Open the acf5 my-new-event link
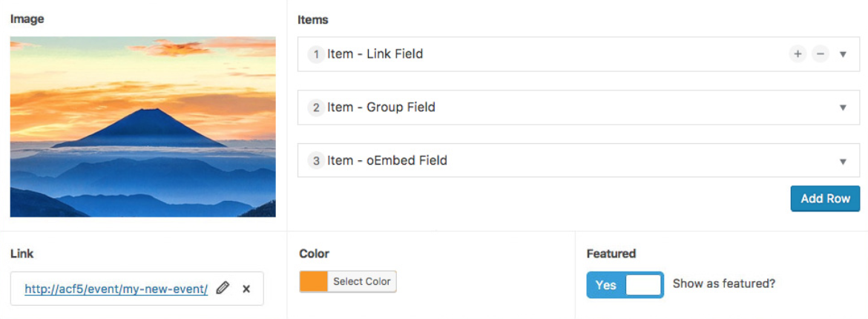Screen dimensions: 868x319 [x=116, y=289]
